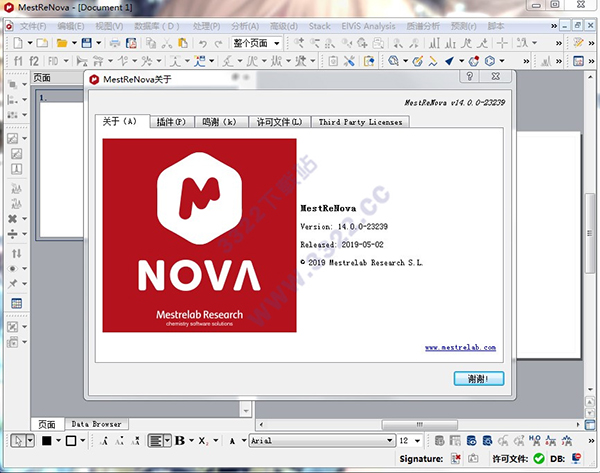Select the crosshair cursor tool

pos(502,43)
